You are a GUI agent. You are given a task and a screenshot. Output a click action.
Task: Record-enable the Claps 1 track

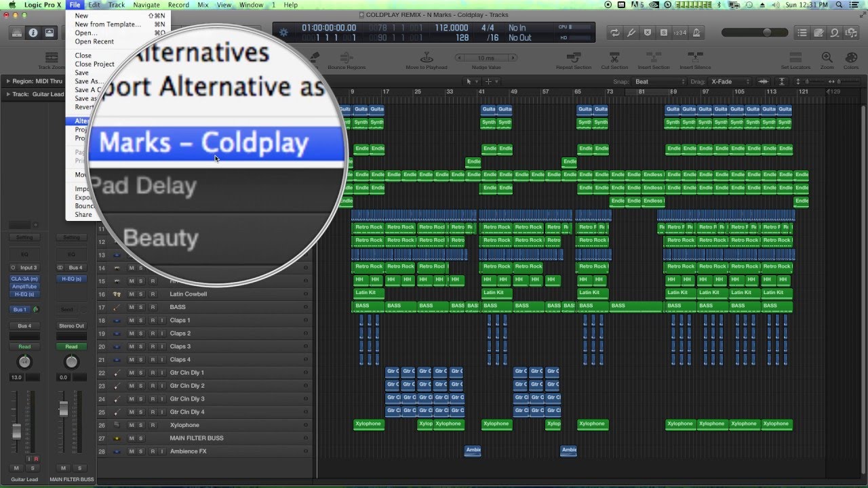pyautogui.click(x=153, y=321)
